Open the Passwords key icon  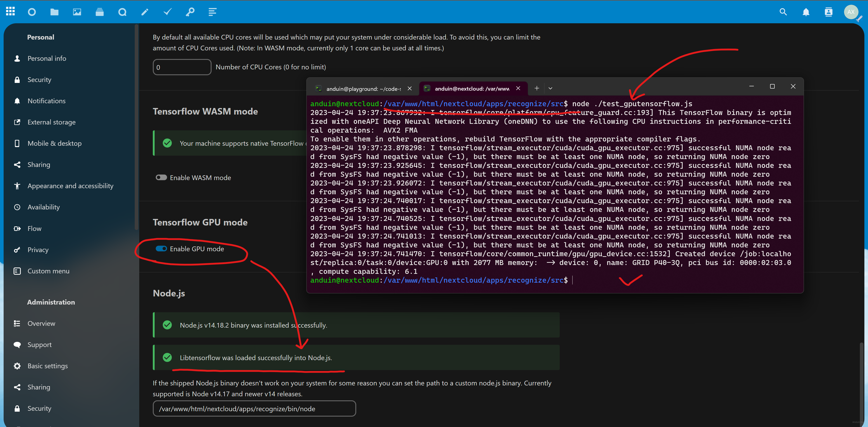click(190, 12)
